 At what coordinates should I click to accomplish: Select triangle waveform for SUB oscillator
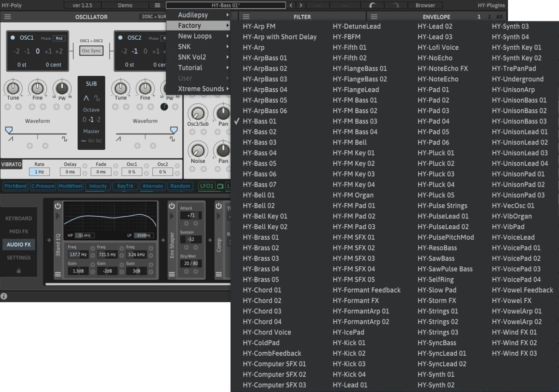[86, 98]
